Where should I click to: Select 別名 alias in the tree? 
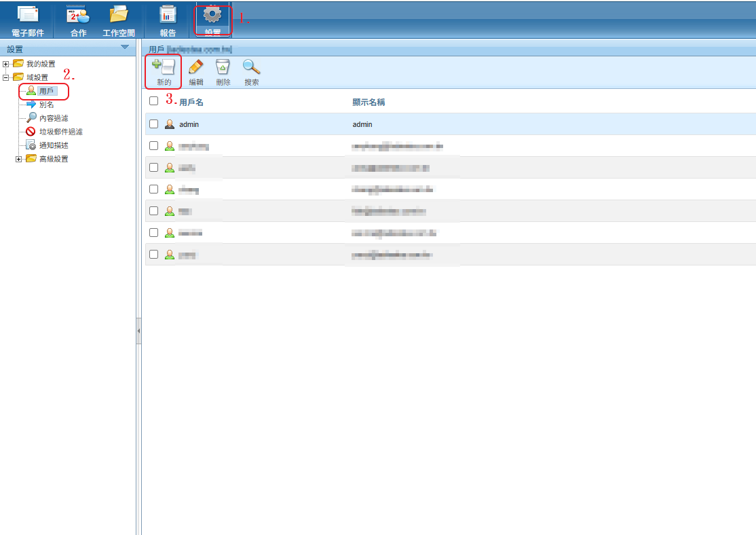coord(46,105)
